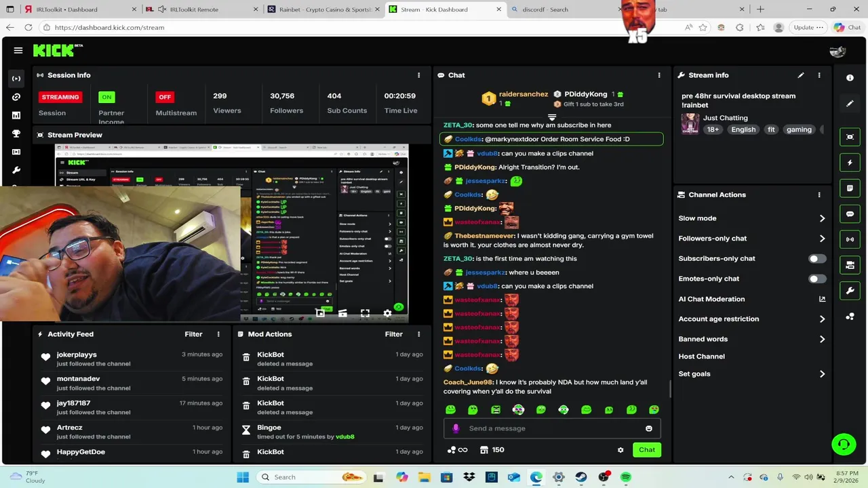This screenshot has height=488, width=868.
Task: Open Mod Actions Filter dropdown
Action: pos(394,334)
